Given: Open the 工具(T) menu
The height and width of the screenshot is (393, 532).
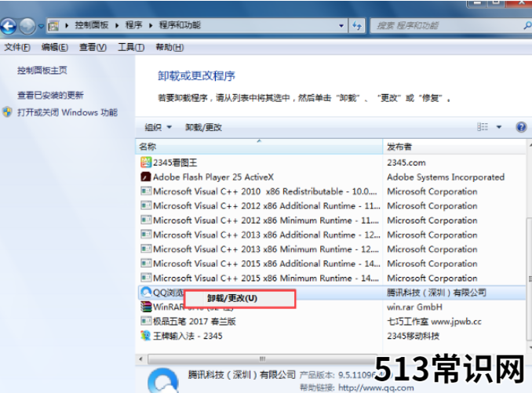Looking at the screenshot, I should pos(131,47).
